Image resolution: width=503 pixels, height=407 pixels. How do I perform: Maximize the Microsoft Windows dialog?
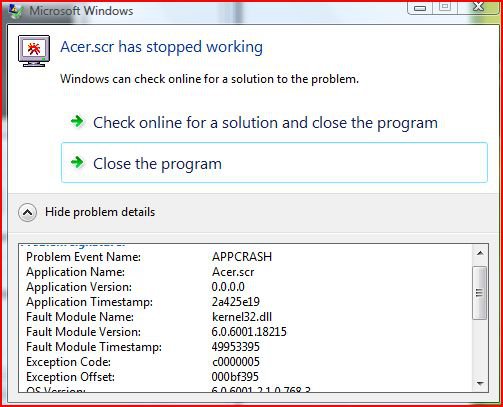[445, 7]
